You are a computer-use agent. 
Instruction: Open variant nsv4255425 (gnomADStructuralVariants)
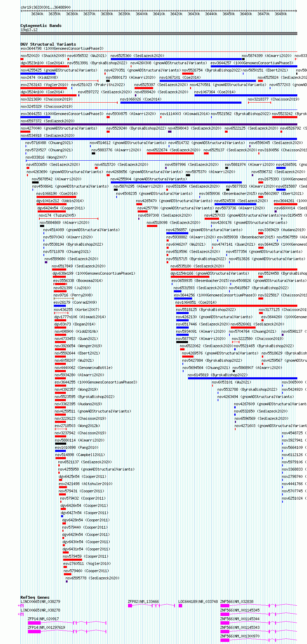coord(59,70)
